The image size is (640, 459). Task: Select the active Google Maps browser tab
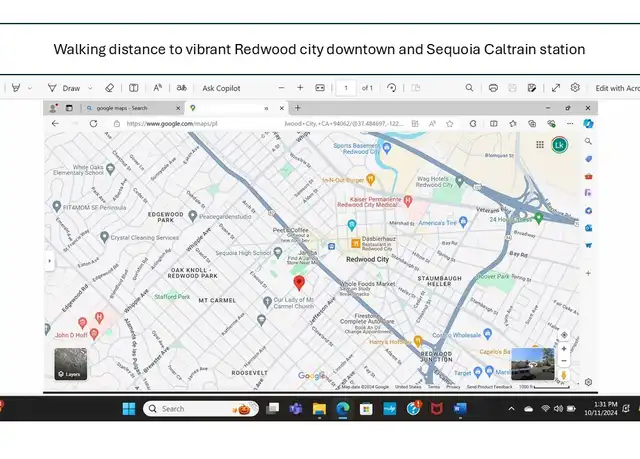(235, 108)
